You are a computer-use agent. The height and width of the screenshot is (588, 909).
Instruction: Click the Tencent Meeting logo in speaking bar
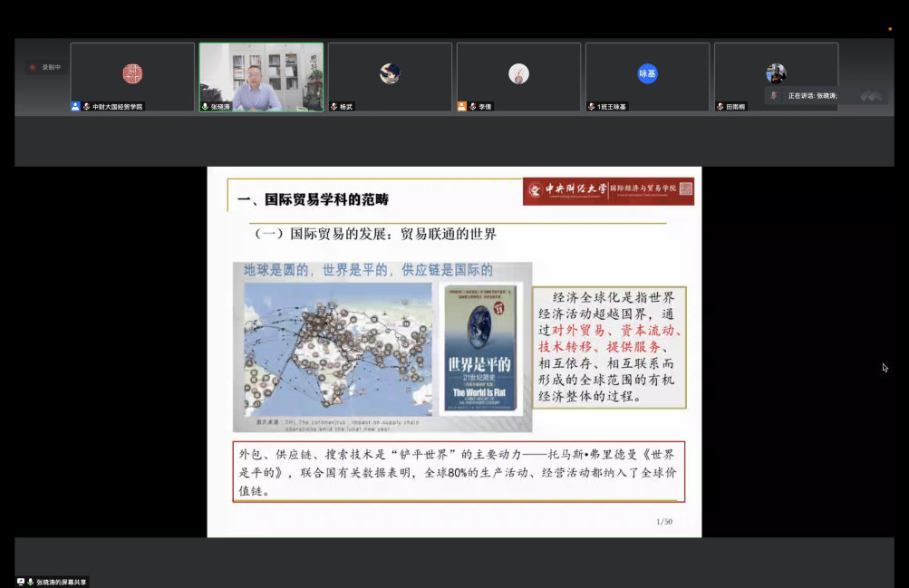coord(871,95)
